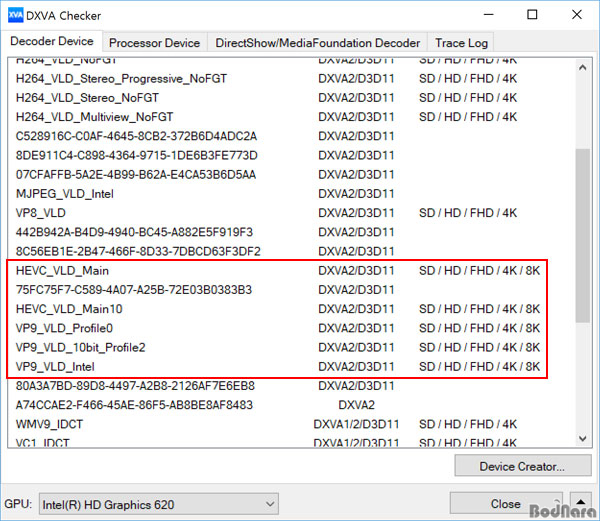Click the Device Creator button
The width and height of the screenshot is (600, 521).
coord(521,466)
